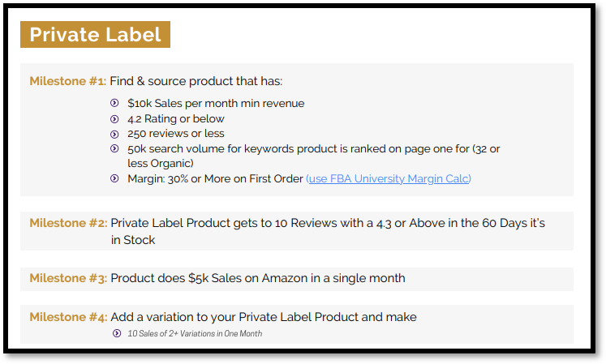Select the bullet icon before "250 reviews or less"
This screenshot has width=606, height=364.
[x=114, y=133]
